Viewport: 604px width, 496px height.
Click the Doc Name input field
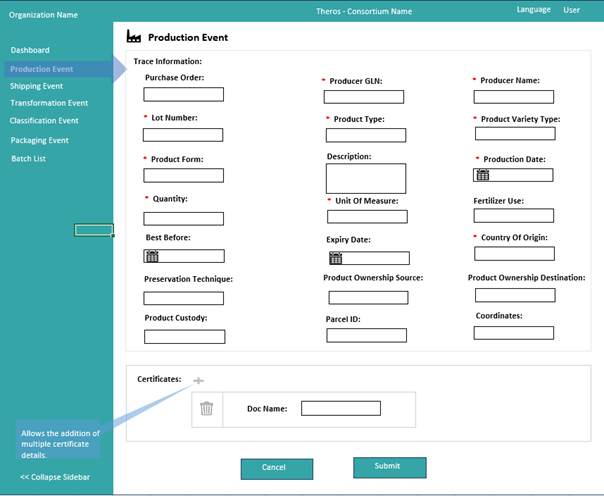pos(340,408)
